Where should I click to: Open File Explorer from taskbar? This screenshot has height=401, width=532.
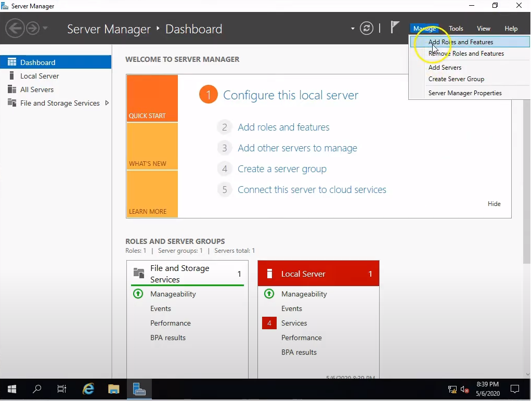click(114, 389)
